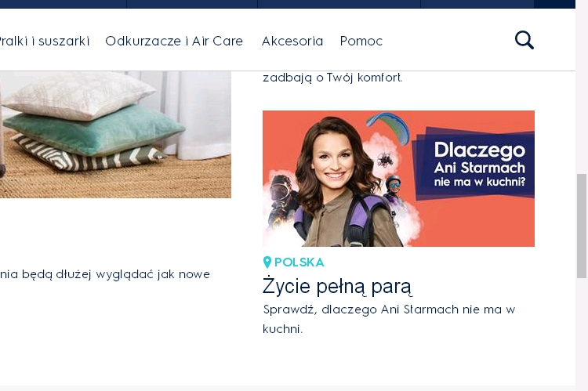Click the scrollbar track below the thumb
This screenshot has height=391, width=588.
point(581,329)
